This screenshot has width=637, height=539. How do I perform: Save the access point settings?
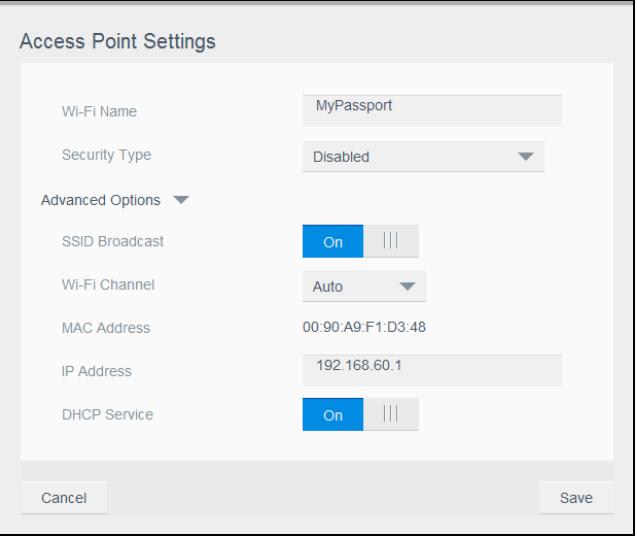point(576,498)
